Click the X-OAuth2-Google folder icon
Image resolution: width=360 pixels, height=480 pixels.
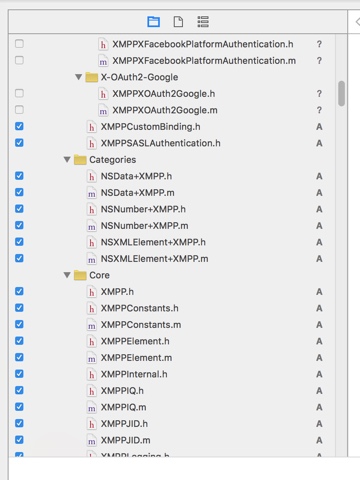point(91,77)
